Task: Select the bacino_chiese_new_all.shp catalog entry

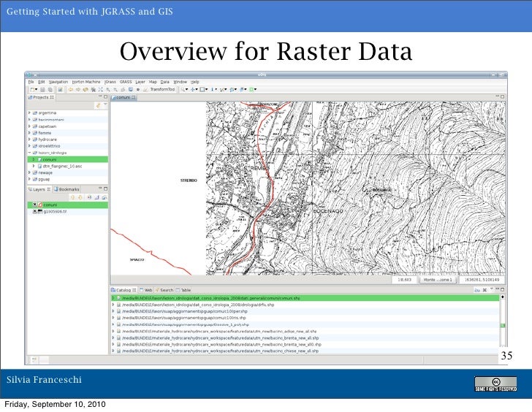Action: click(x=220, y=351)
